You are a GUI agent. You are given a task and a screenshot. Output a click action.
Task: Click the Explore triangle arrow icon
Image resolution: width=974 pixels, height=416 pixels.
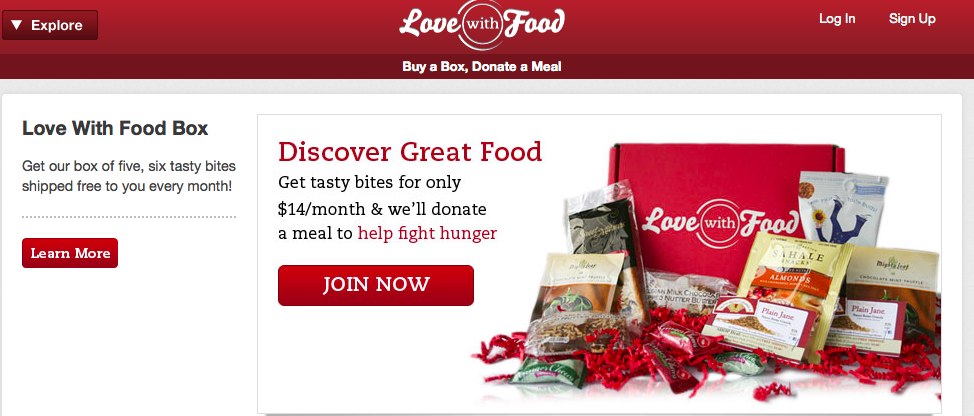coord(17,25)
